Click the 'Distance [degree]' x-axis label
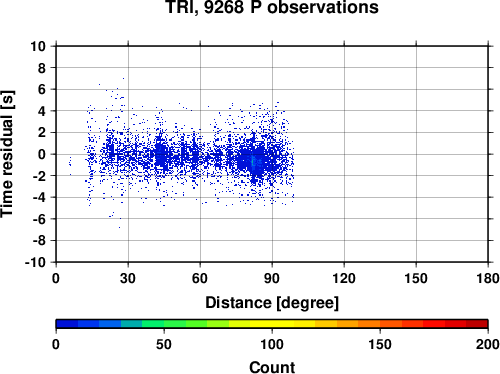The height and width of the screenshot is (374, 500). (272, 303)
